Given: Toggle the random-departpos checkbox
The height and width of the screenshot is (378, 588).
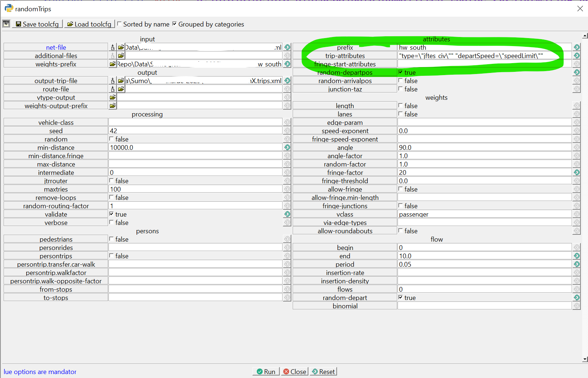Looking at the screenshot, I should [x=400, y=72].
